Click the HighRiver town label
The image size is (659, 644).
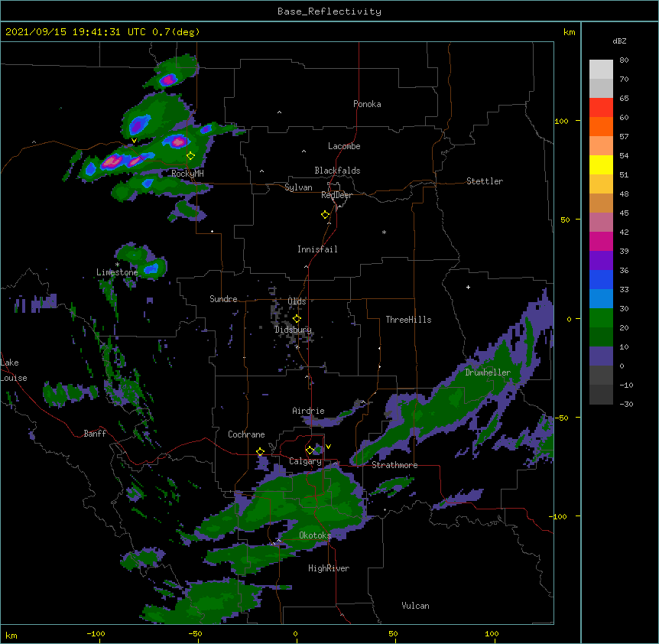tap(329, 568)
